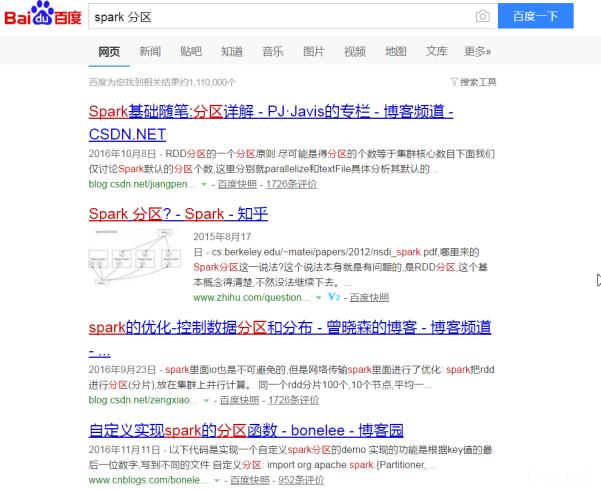Click the date text 2015年8月17
This screenshot has height=490, width=601.
(222, 237)
